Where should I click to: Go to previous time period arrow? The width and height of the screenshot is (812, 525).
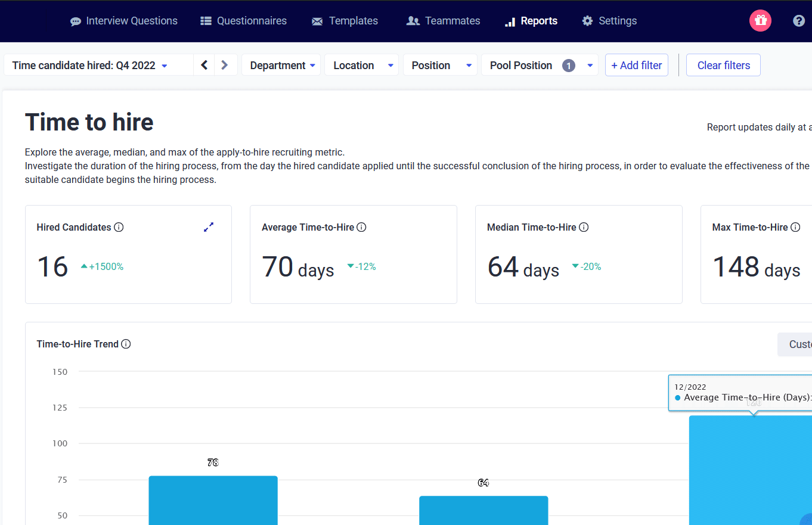pos(204,65)
